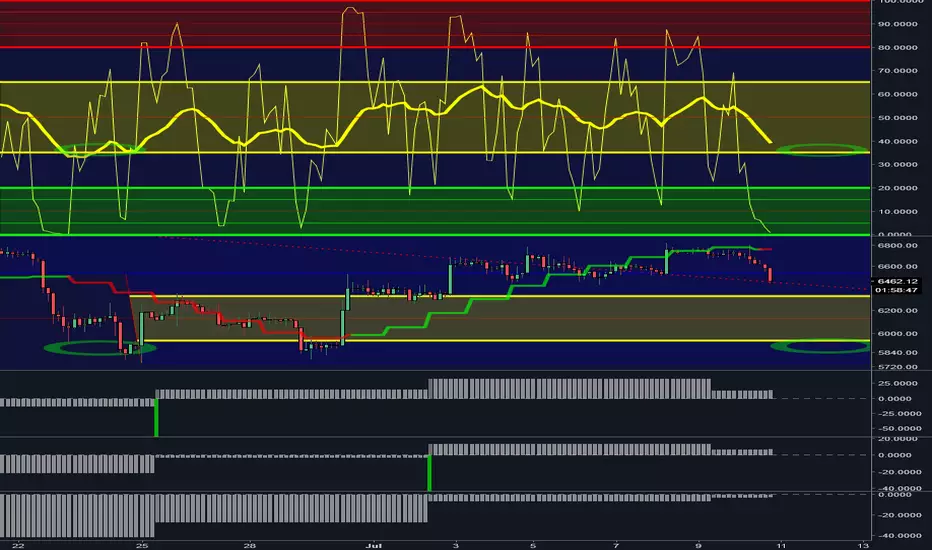Click the 6800.00 price axis label

point(898,246)
